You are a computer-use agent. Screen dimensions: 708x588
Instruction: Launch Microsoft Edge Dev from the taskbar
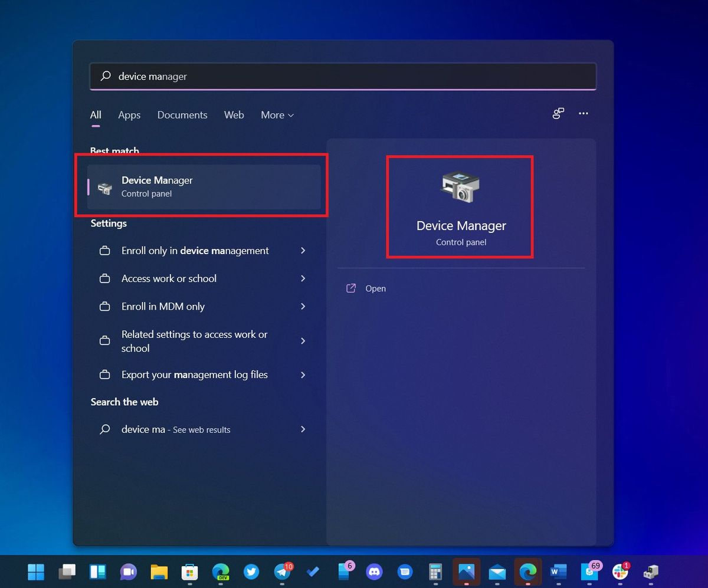(221, 571)
